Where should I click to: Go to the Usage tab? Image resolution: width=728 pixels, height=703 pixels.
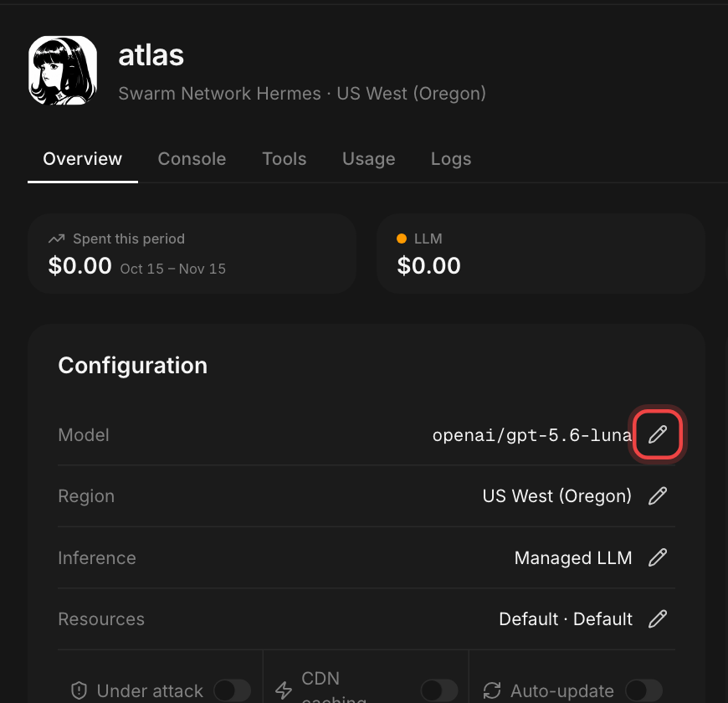point(369,159)
